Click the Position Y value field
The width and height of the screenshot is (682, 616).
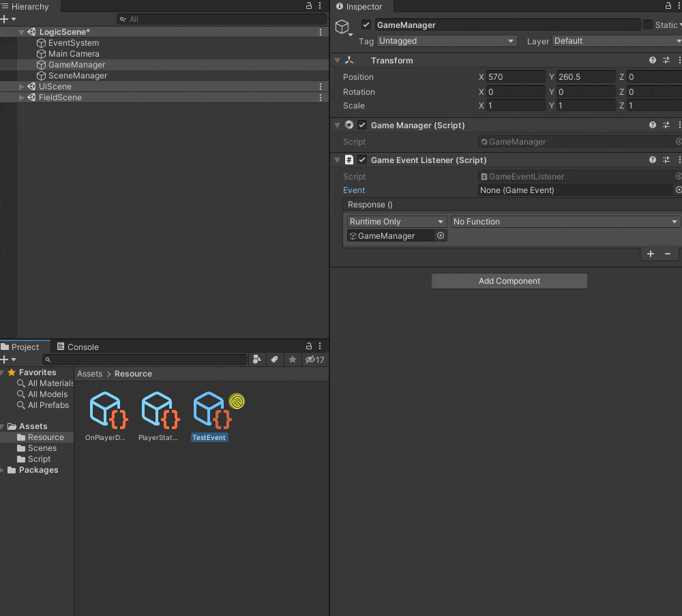[586, 77]
